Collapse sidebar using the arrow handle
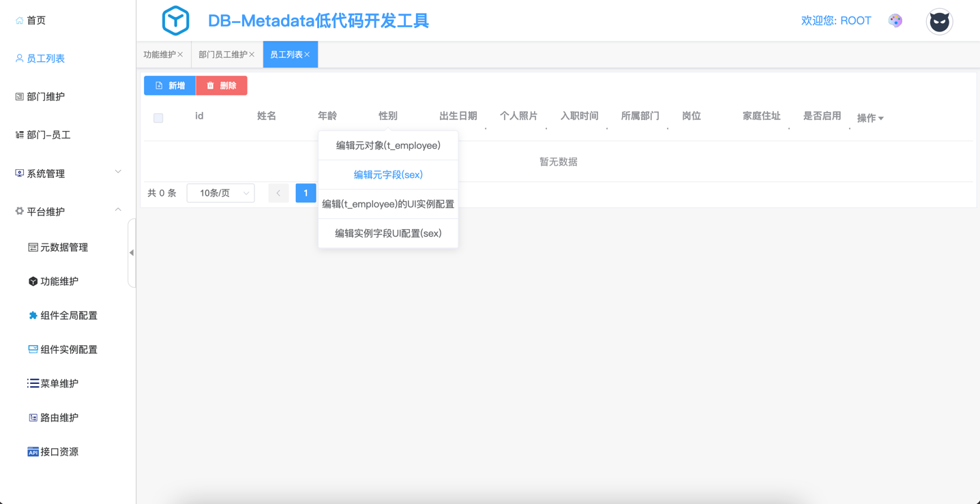 click(x=132, y=253)
